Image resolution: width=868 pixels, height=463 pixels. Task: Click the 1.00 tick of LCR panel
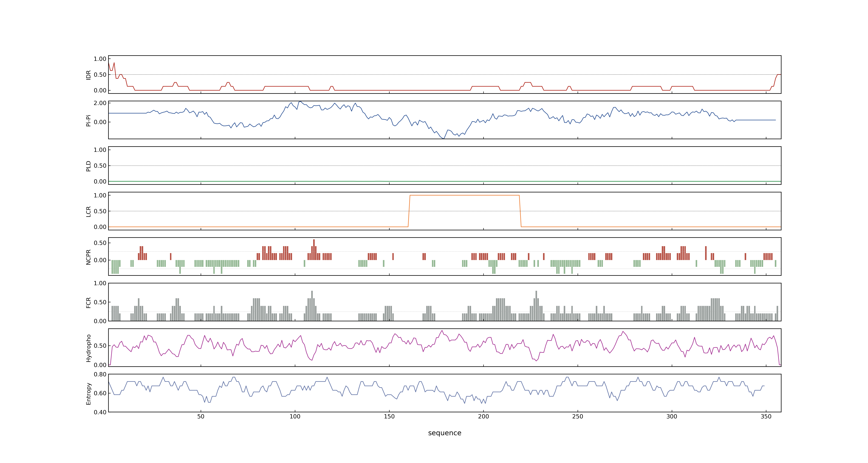point(100,195)
